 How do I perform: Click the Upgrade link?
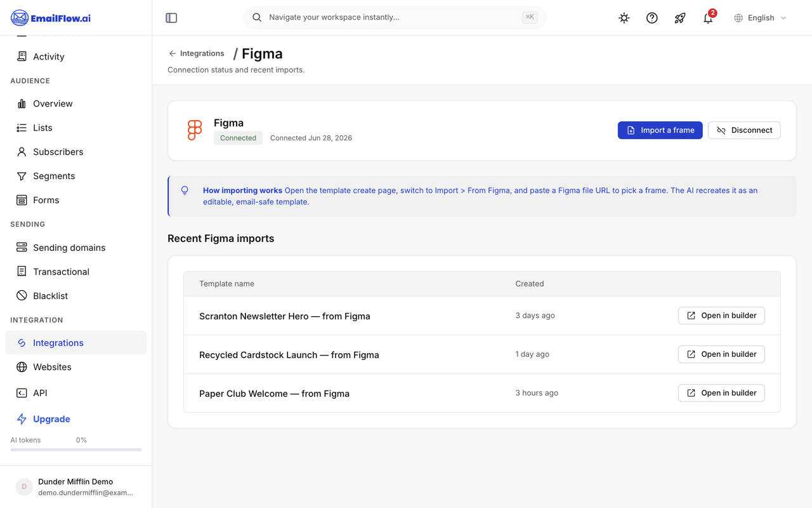pyautogui.click(x=51, y=419)
